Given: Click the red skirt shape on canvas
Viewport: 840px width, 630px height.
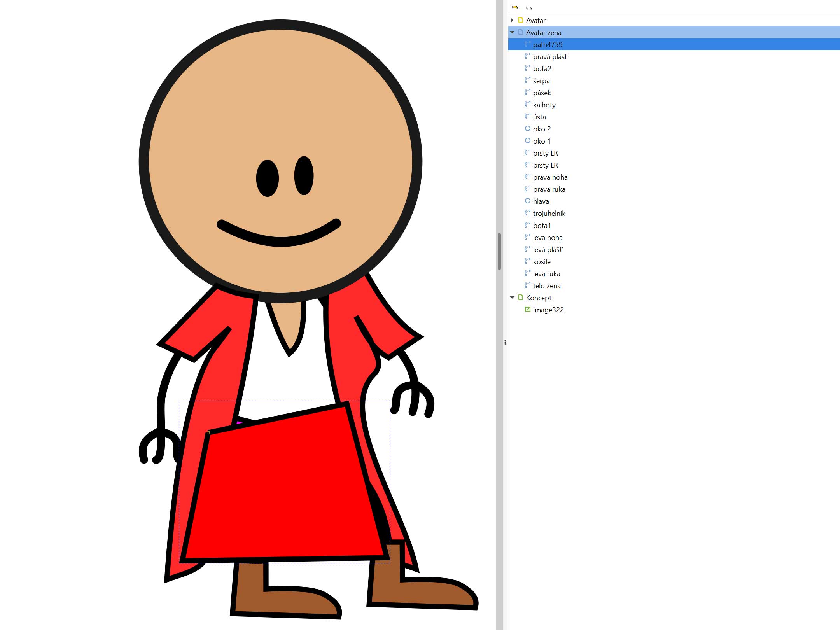Looking at the screenshot, I should (x=284, y=490).
